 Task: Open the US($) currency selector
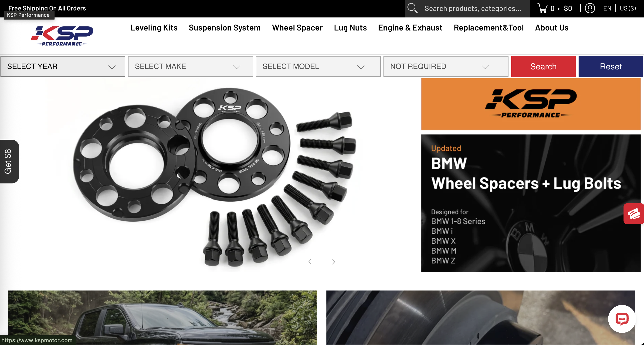click(x=628, y=9)
